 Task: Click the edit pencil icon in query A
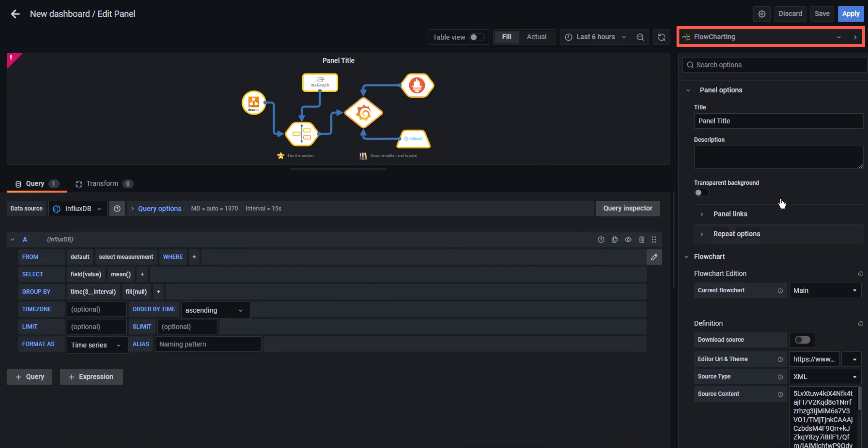click(654, 256)
